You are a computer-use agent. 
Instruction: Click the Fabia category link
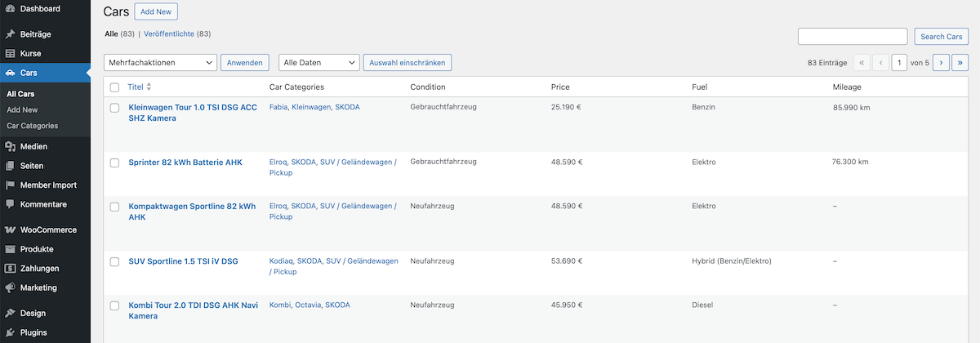point(278,107)
